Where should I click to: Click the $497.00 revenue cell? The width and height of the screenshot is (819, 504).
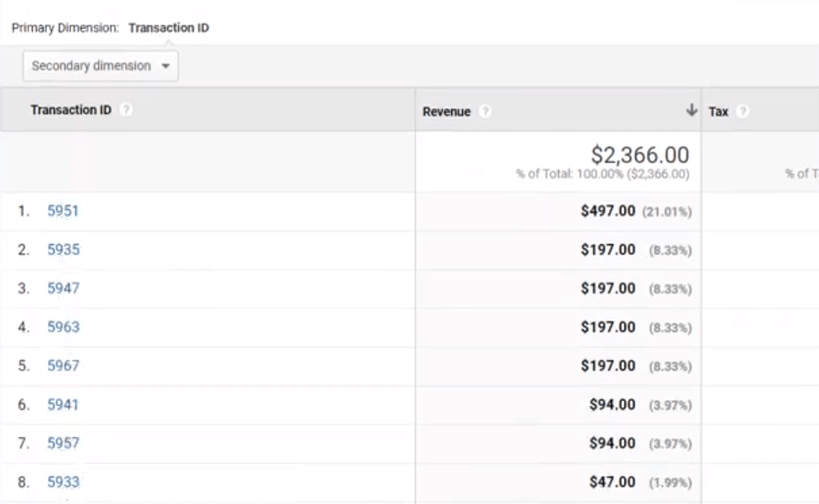[607, 211]
